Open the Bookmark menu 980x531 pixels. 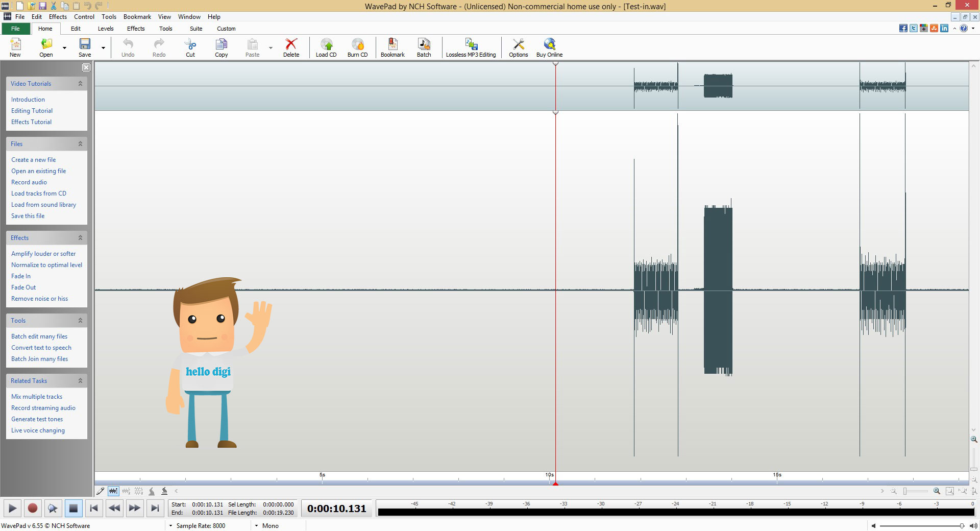137,16
